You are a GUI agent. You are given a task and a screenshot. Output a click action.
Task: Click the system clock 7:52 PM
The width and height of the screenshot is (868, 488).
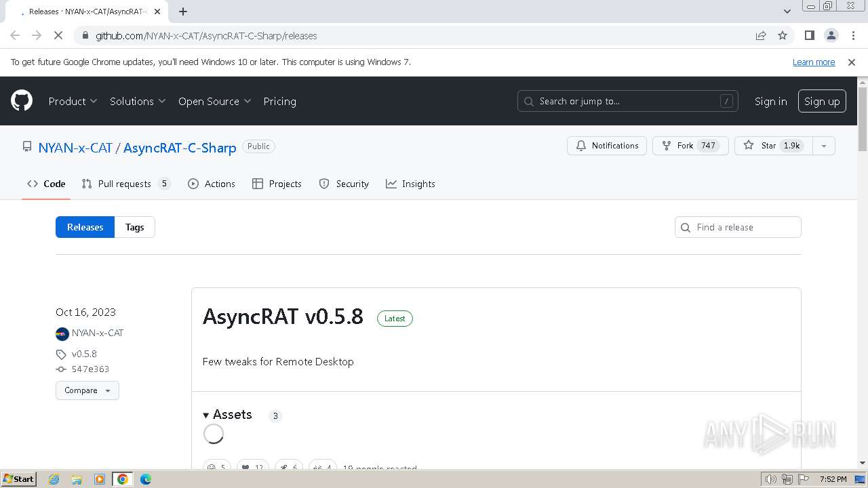pyautogui.click(x=833, y=479)
